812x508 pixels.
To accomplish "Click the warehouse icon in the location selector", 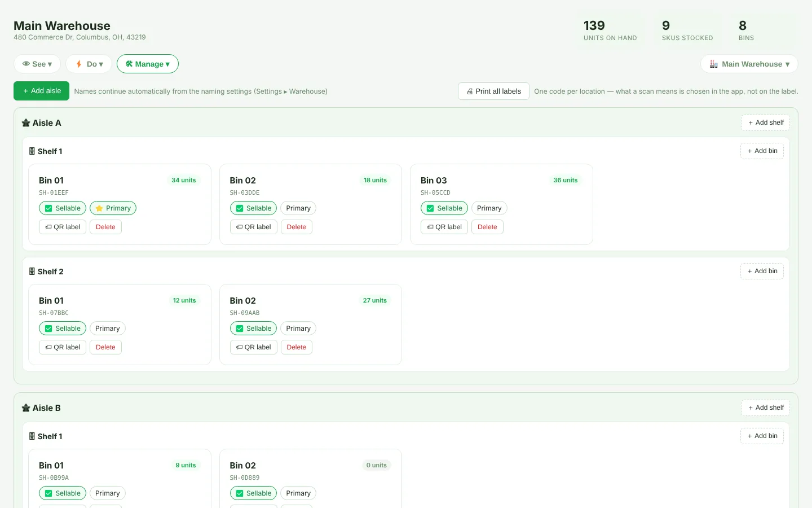I will pyautogui.click(x=714, y=64).
